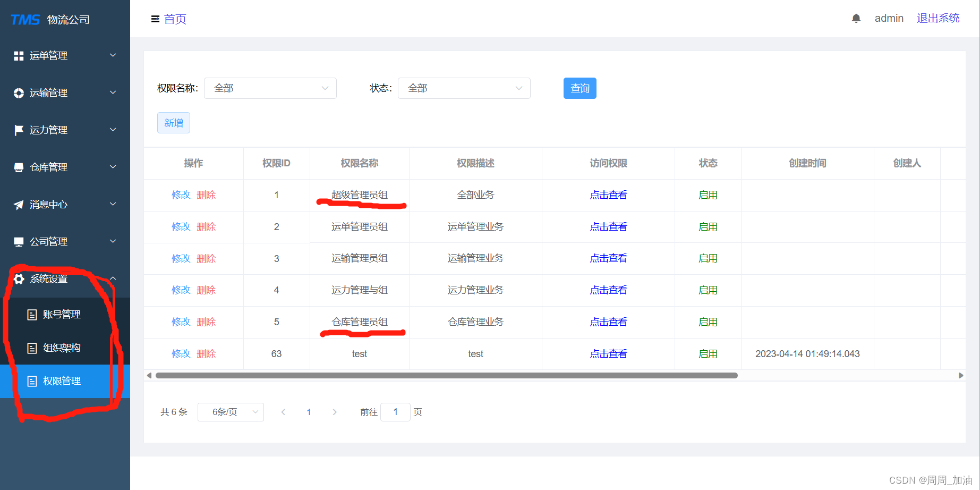Expand 运输管理 chevron
This screenshot has height=490, width=980.
(x=113, y=92)
